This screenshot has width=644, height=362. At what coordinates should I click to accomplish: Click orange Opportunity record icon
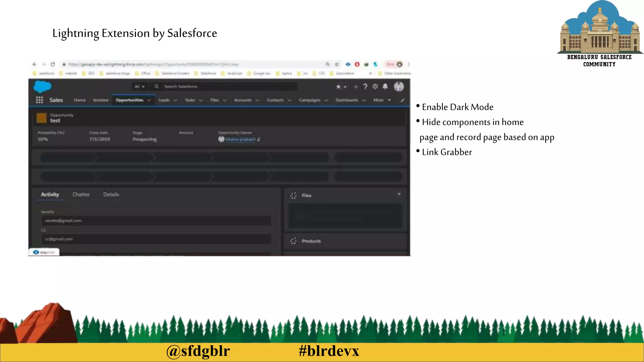pyautogui.click(x=42, y=118)
